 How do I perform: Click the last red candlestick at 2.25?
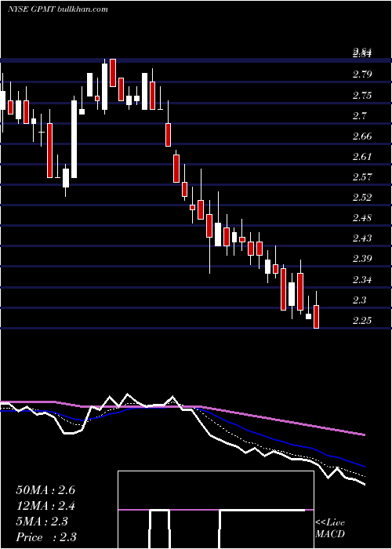point(317,317)
